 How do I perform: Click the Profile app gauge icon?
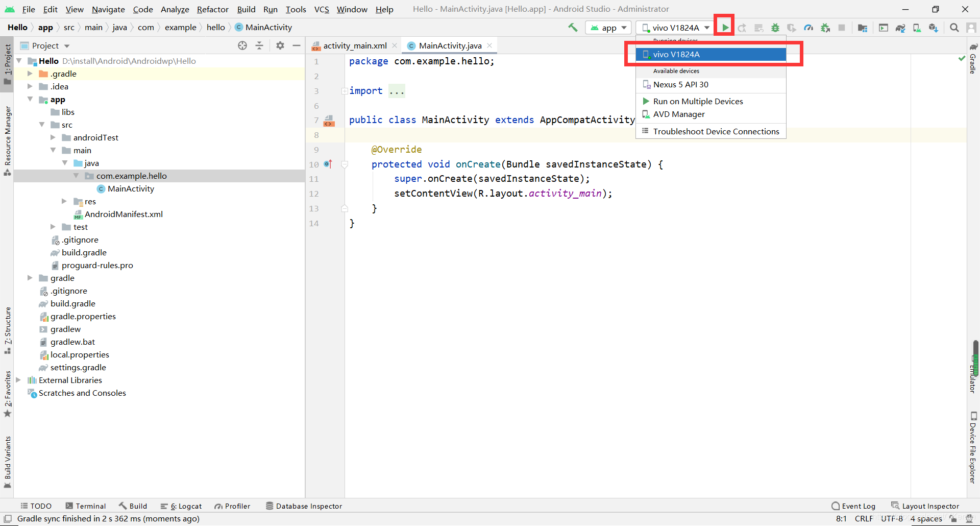click(x=808, y=28)
